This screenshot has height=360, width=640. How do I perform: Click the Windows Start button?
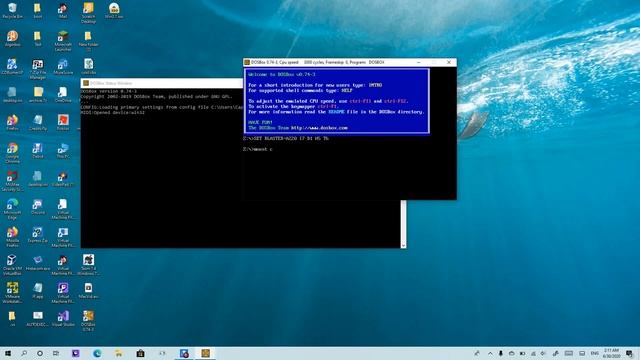(8, 353)
